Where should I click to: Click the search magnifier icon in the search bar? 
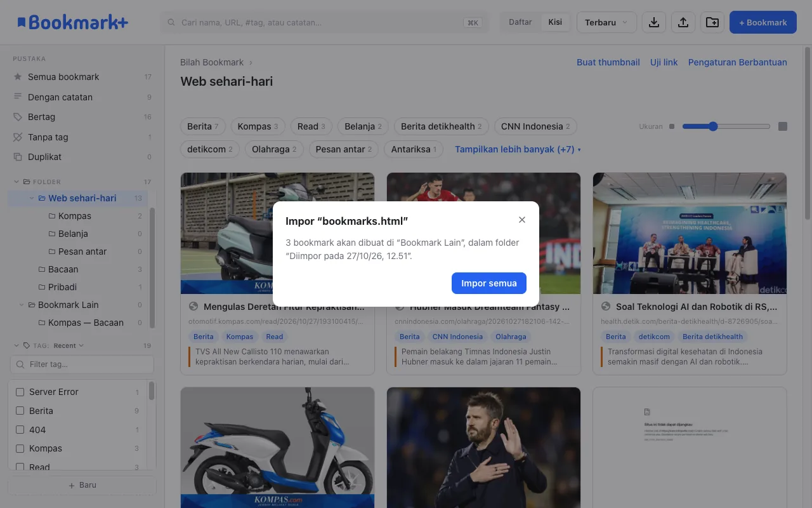click(x=171, y=22)
